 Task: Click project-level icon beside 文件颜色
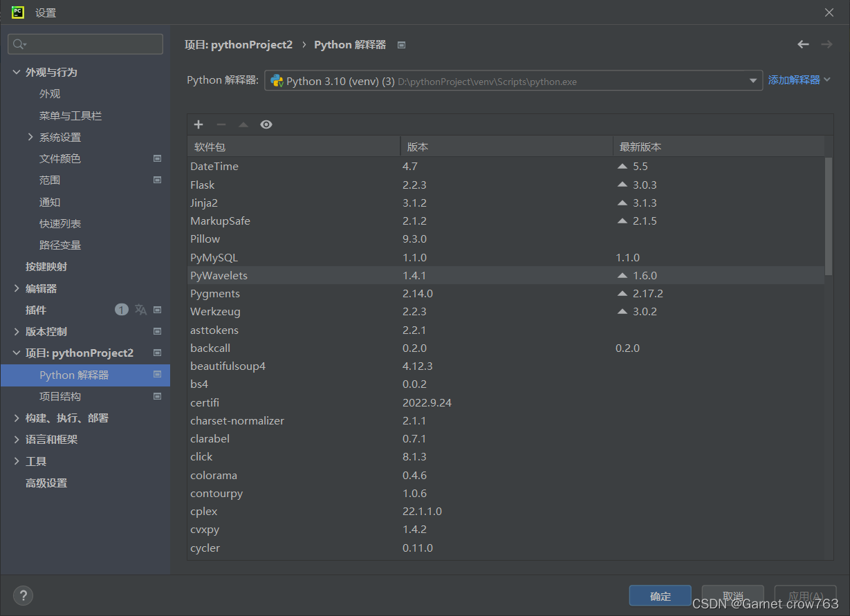click(x=157, y=158)
